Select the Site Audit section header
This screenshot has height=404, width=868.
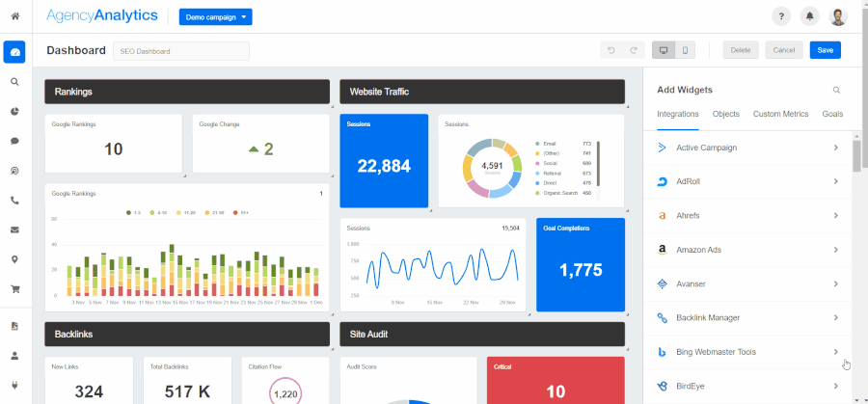[482, 335]
